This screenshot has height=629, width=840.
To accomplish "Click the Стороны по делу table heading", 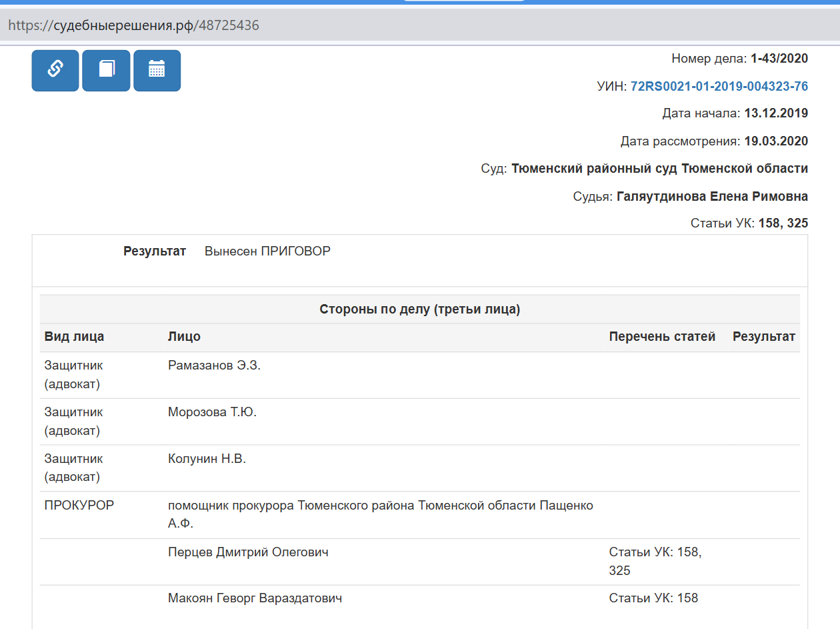I will click(420, 309).
